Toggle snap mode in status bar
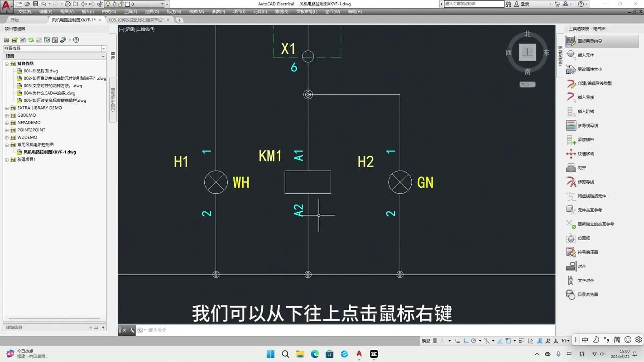This screenshot has width=644, height=362. [443, 341]
